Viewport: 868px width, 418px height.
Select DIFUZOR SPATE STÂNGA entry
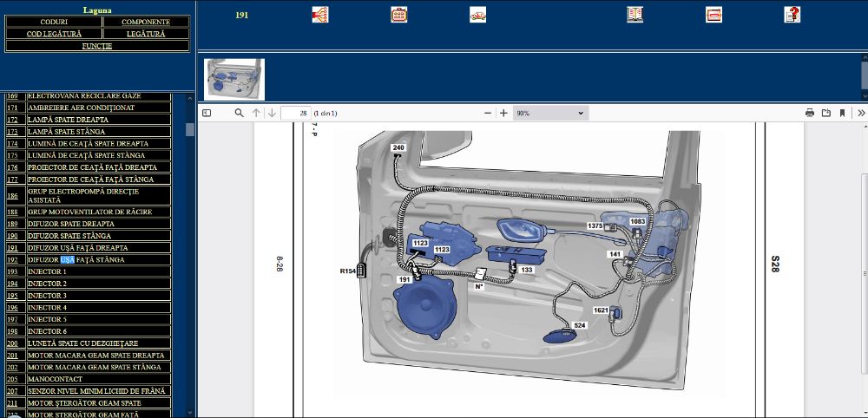pyautogui.click(x=99, y=236)
